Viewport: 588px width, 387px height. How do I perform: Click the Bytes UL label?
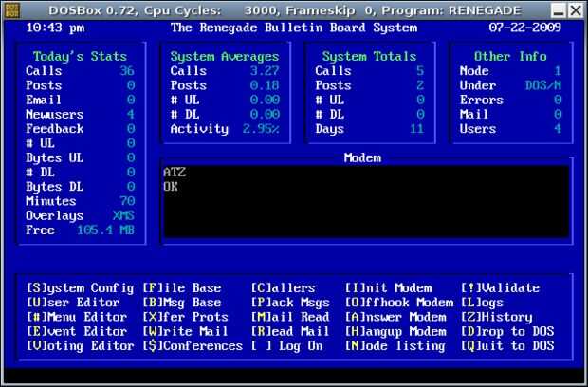(x=55, y=157)
